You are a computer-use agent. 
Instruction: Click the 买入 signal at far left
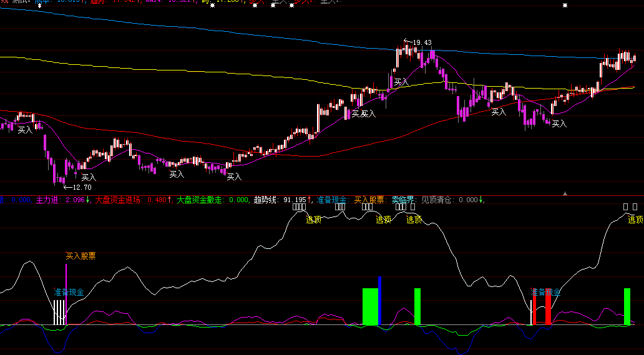[x=25, y=130]
